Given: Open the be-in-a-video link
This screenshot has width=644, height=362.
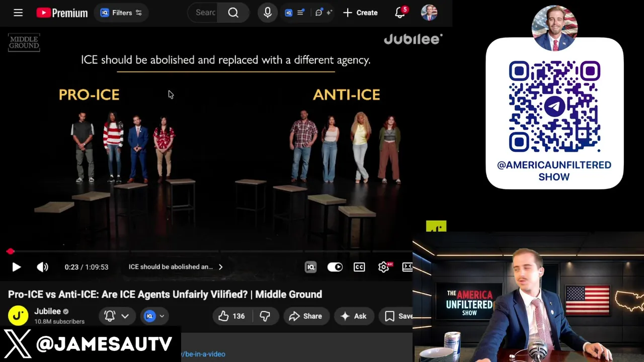Looking at the screenshot, I should click(203, 354).
